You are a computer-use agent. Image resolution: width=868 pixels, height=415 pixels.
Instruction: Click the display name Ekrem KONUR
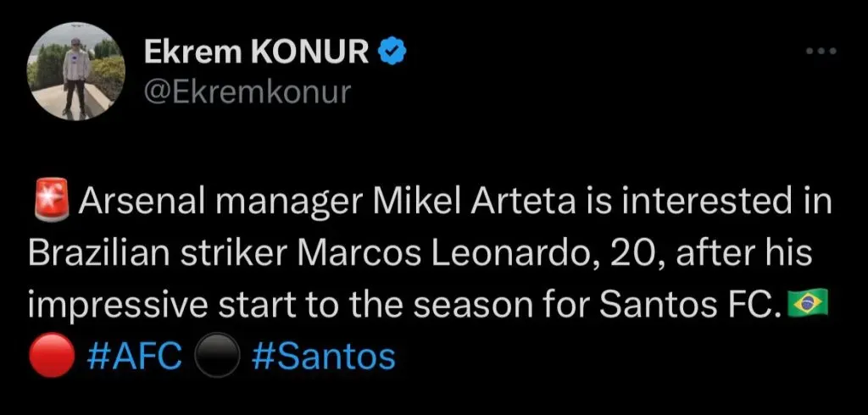tap(256, 53)
